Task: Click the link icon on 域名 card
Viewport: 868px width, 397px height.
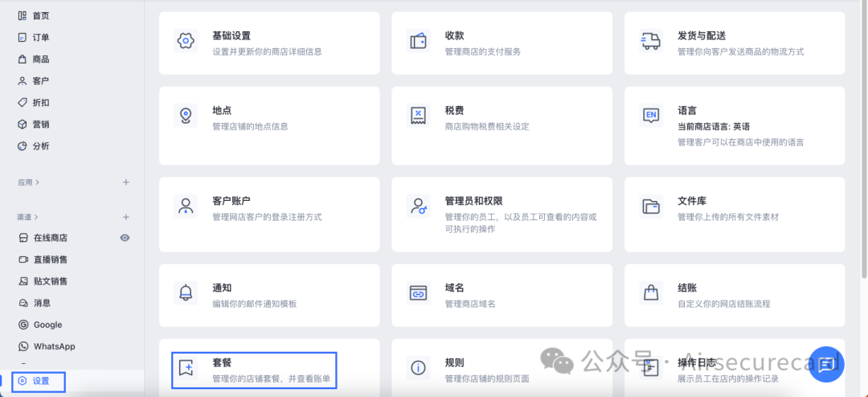Action: click(x=418, y=293)
